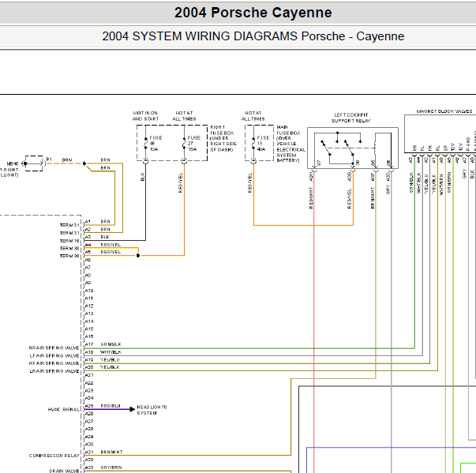Image resolution: width=476 pixels, height=473 pixels.
Task: Click pin A1 label
Action: (88, 221)
